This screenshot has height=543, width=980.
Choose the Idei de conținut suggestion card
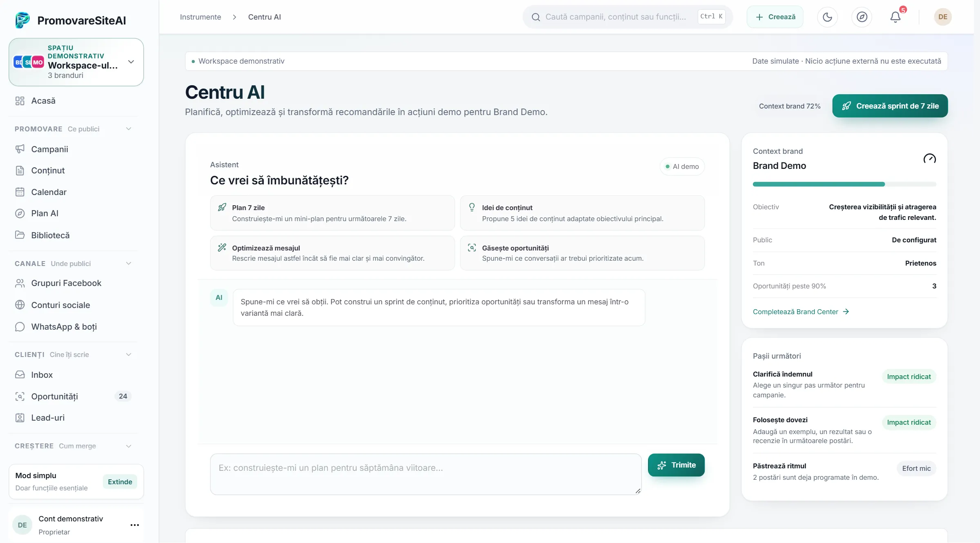coord(582,213)
